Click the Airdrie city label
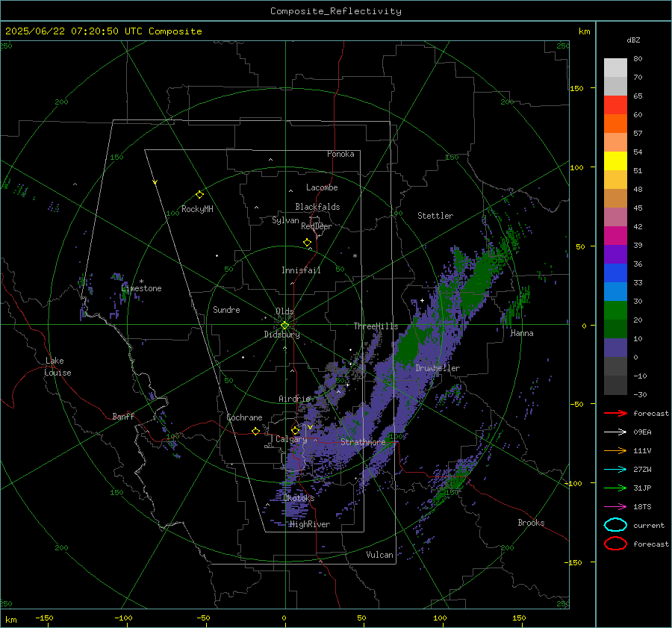Screen dimensions: 672x628 tap(294, 399)
